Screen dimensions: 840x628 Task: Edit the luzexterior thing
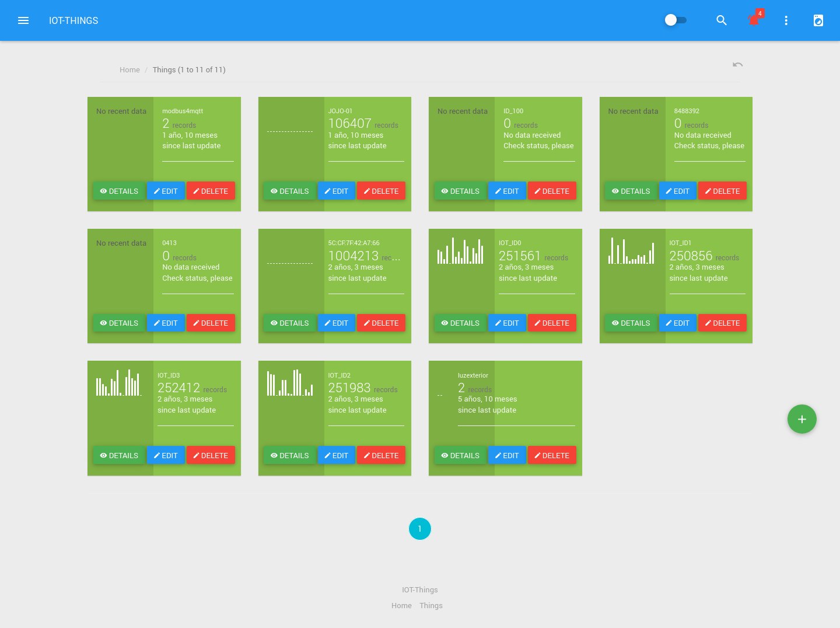point(507,455)
